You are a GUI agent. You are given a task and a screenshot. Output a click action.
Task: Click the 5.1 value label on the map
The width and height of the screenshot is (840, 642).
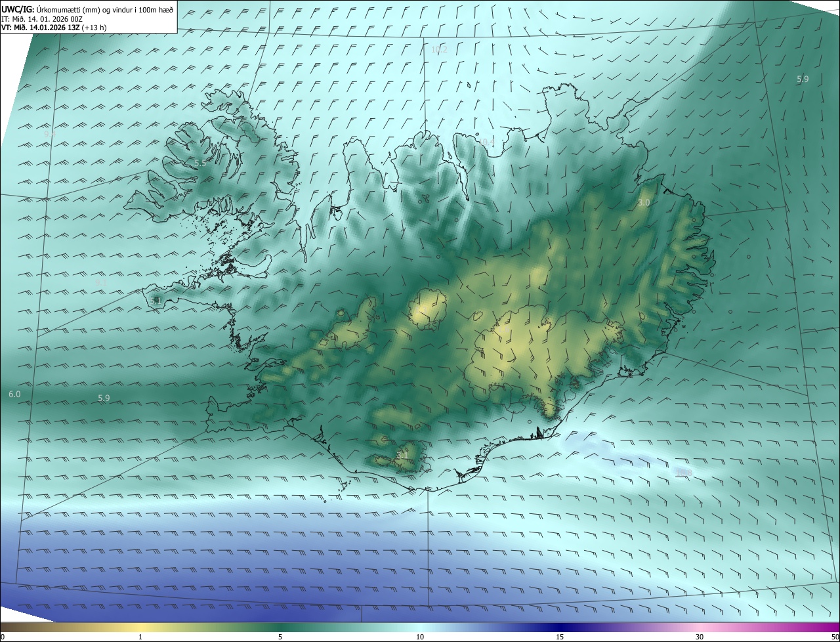click(x=156, y=300)
